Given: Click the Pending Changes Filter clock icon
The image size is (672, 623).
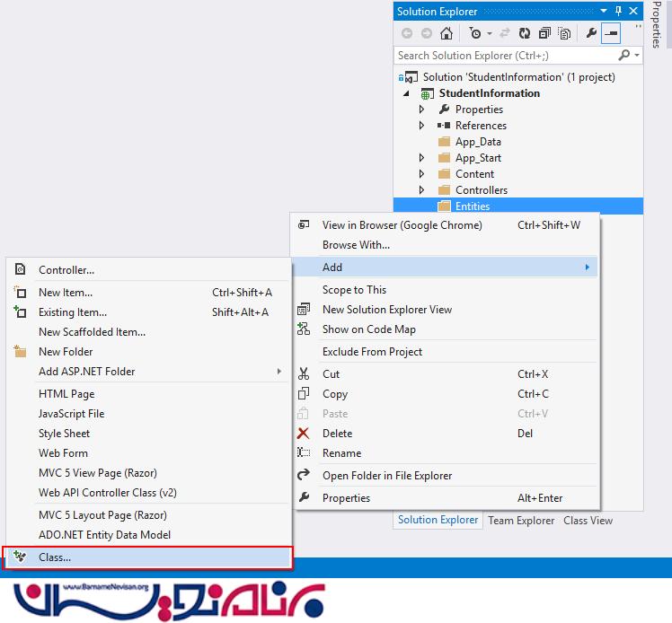Looking at the screenshot, I should (474, 33).
